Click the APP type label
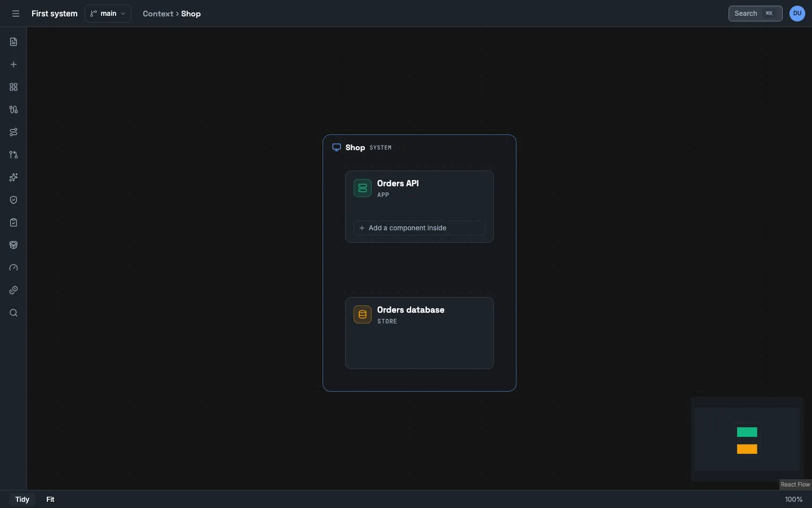812x508 pixels. [x=383, y=195]
